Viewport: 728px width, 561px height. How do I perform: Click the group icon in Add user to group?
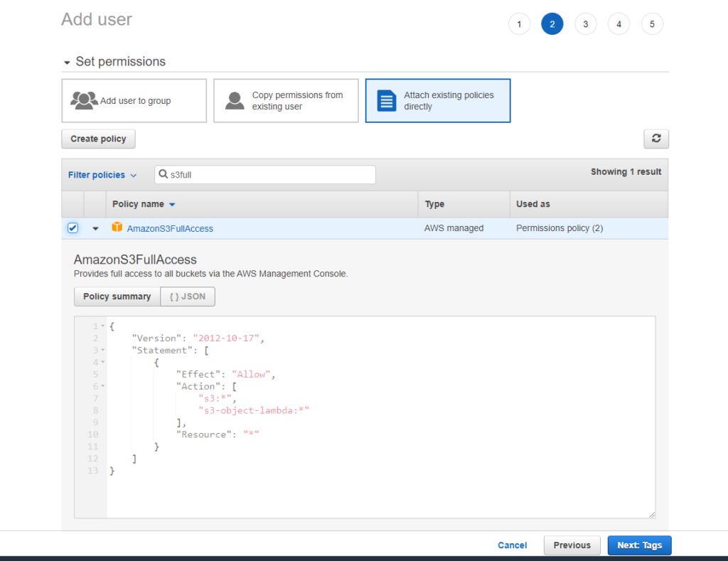(84, 100)
